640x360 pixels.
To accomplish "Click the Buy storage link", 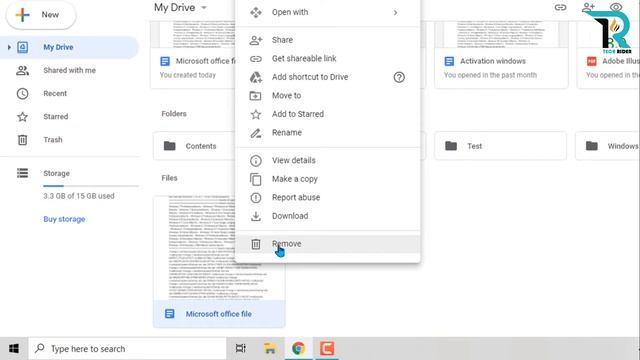I will tap(64, 219).
